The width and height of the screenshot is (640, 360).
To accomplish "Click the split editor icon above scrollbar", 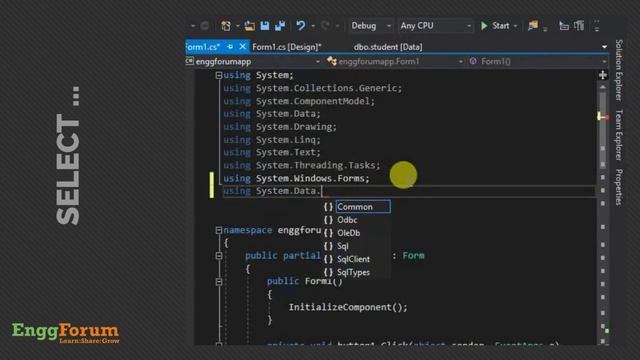I will (x=602, y=75).
